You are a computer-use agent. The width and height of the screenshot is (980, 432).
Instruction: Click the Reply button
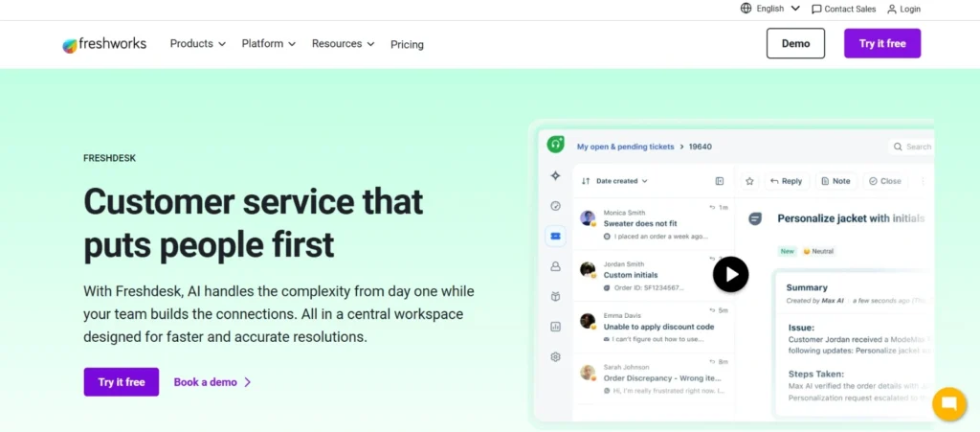787,181
